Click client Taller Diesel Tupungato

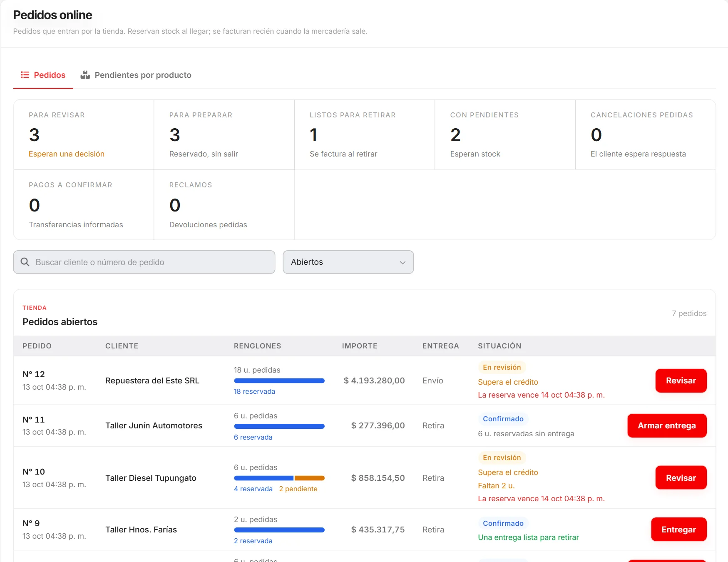[x=151, y=478]
